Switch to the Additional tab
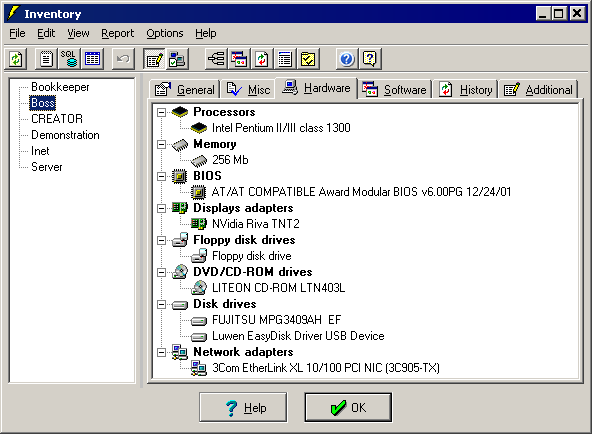The width and height of the screenshot is (592, 434). tap(538, 90)
